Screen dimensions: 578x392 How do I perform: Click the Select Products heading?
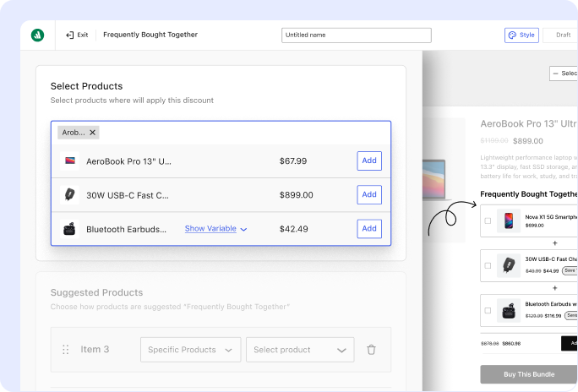point(87,86)
